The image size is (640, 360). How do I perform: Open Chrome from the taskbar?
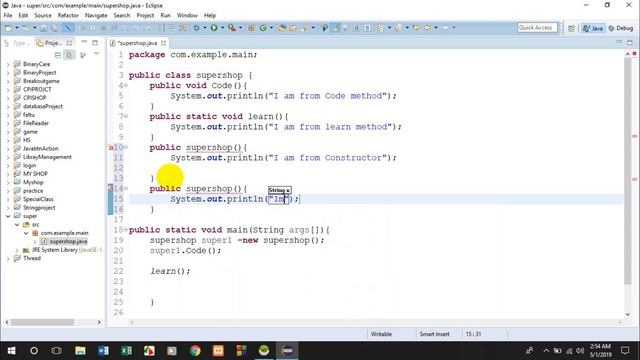click(x=195, y=351)
